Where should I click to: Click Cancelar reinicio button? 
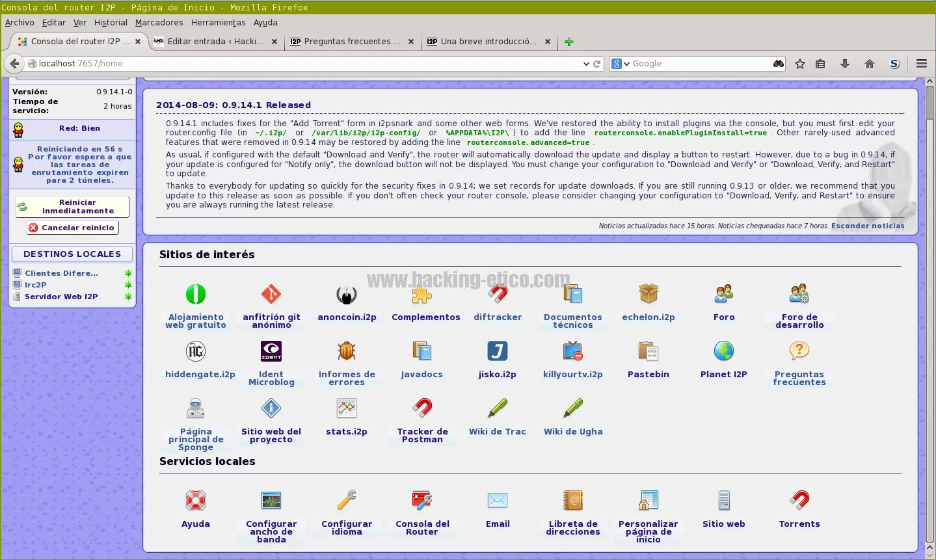point(72,228)
